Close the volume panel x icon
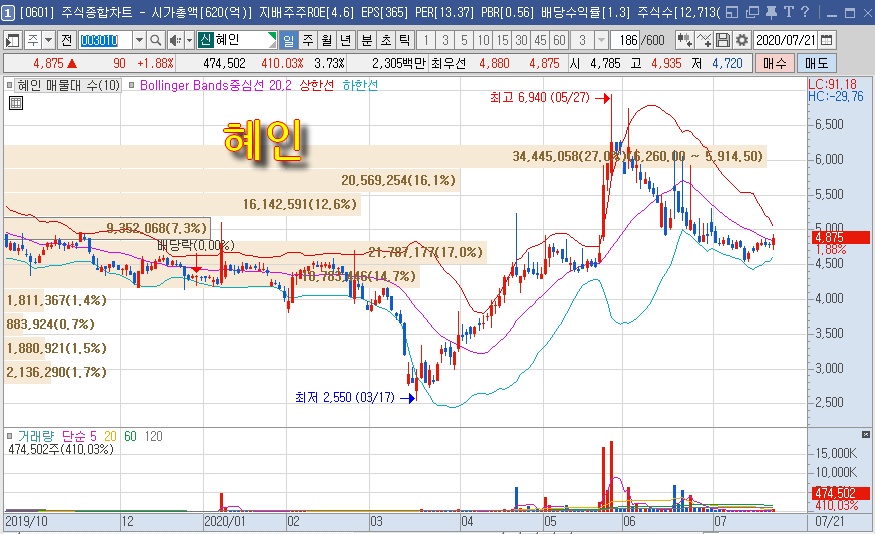875x534 pixels. 866,435
